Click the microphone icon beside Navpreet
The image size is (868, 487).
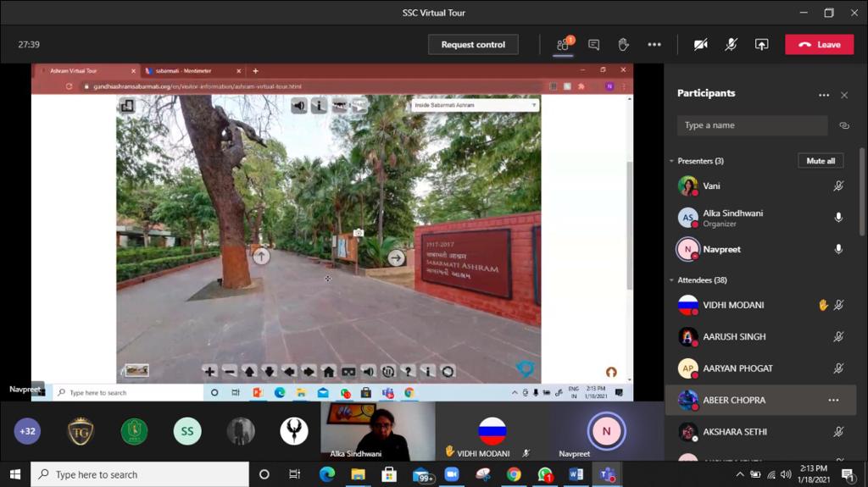pos(838,249)
